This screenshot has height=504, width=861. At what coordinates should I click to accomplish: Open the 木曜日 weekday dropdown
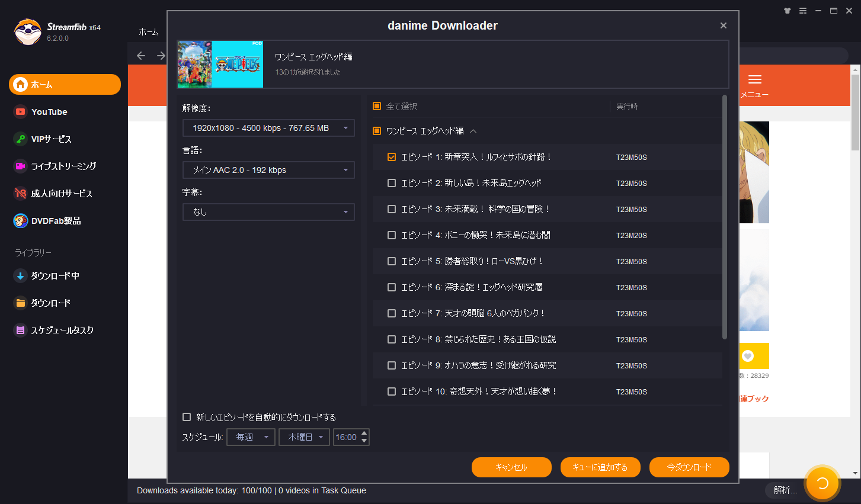[x=304, y=437]
